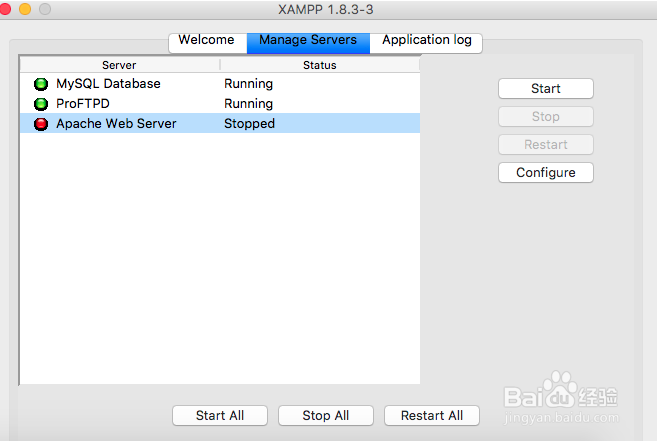Click the greyed-out Restart button

coord(546,145)
